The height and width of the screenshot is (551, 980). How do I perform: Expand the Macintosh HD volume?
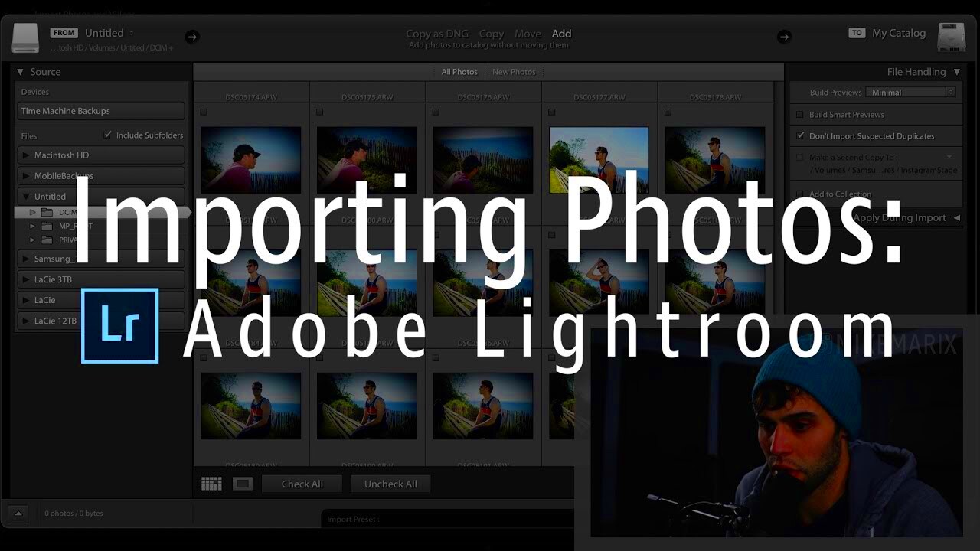26,155
